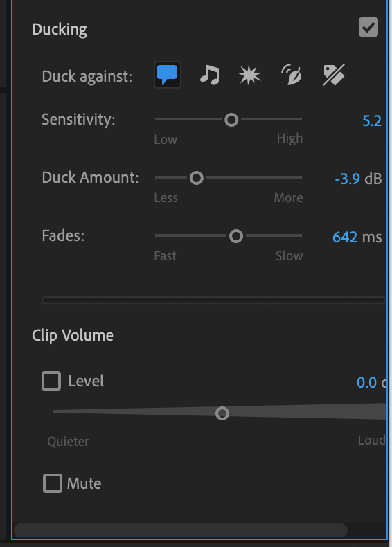The height and width of the screenshot is (547, 392).
Task: Check the Mute checkbox
Action: pos(53,483)
